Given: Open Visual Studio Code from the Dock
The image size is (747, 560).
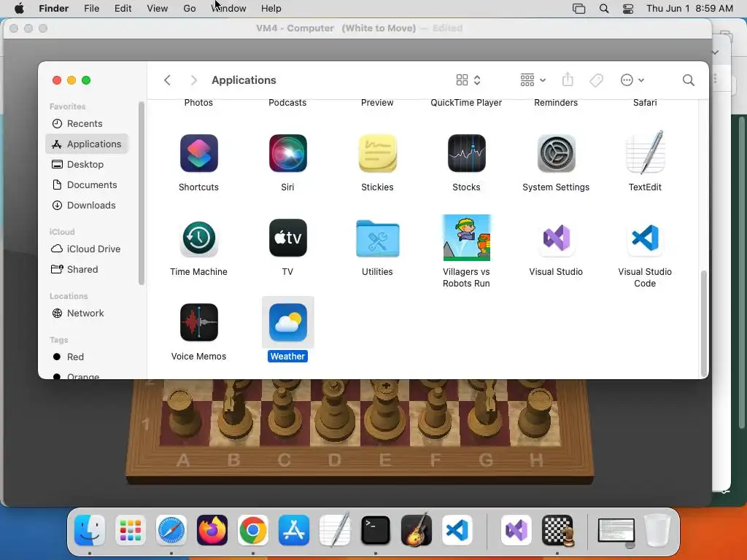Looking at the screenshot, I should point(457,530).
